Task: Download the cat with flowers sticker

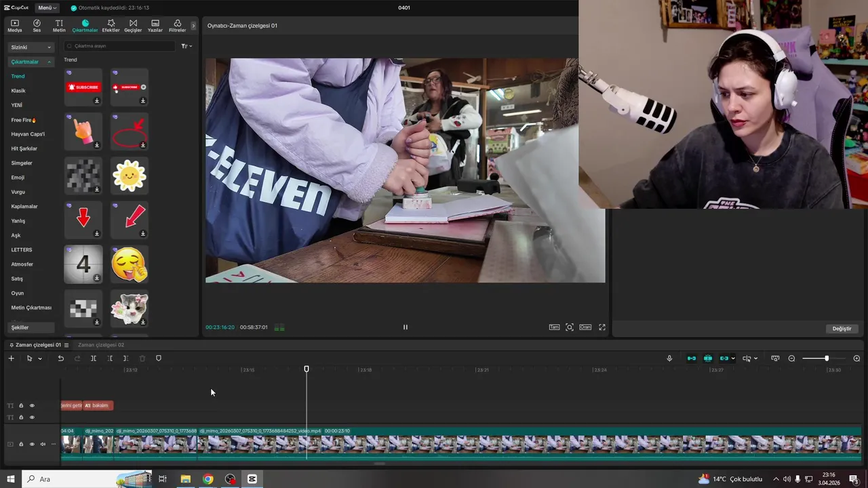Action: 143,322
